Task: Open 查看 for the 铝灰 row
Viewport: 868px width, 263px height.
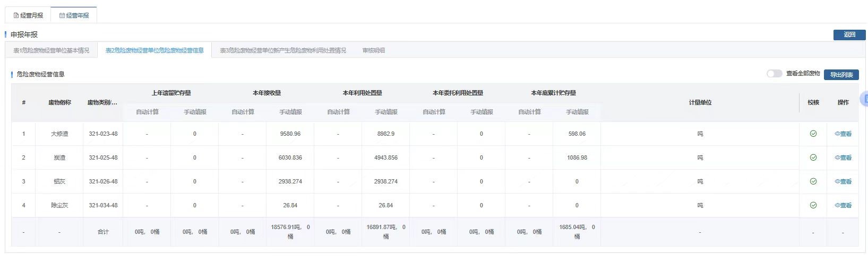Action: pyautogui.click(x=843, y=181)
